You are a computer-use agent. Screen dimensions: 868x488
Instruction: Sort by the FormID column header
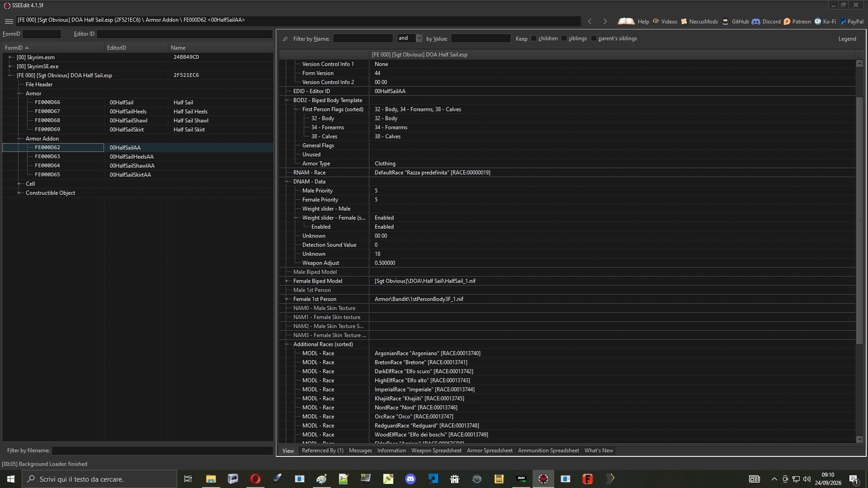click(52, 47)
